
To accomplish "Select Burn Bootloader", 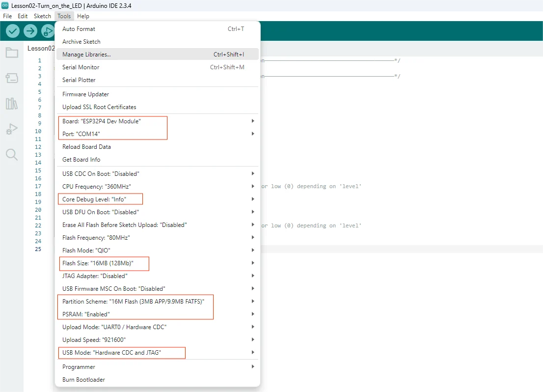I will [x=158, y=380].
